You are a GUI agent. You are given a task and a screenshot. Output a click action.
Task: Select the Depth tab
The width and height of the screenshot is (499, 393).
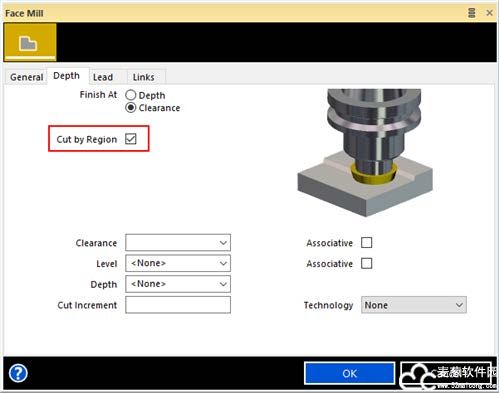(67, 76)
